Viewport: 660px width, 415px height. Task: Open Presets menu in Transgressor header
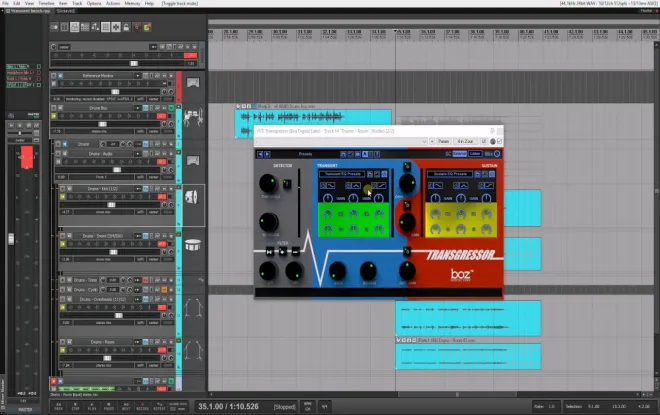(x=305, y=154)
